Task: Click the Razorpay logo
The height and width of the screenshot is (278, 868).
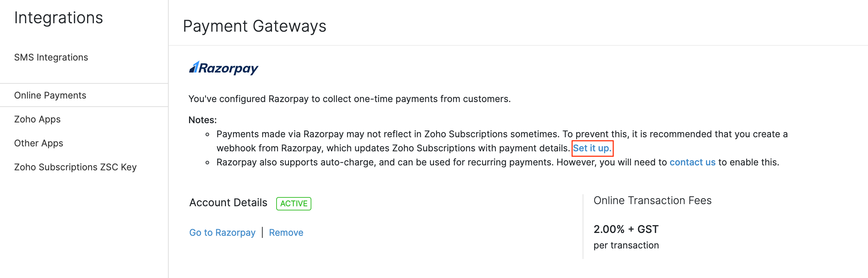Action: click(224, 68)
